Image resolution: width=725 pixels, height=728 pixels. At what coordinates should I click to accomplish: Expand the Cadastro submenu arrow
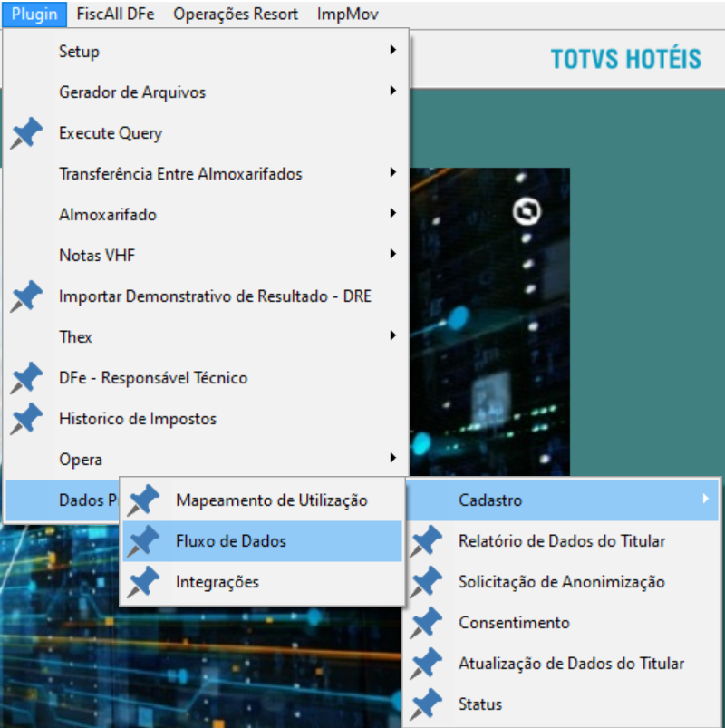(705, 499)
